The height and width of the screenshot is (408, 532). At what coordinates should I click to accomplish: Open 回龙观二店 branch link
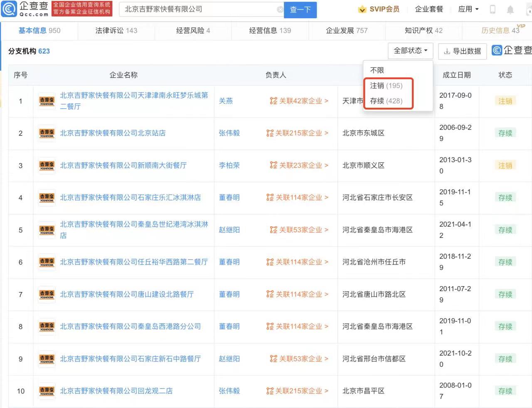[116, 391]
